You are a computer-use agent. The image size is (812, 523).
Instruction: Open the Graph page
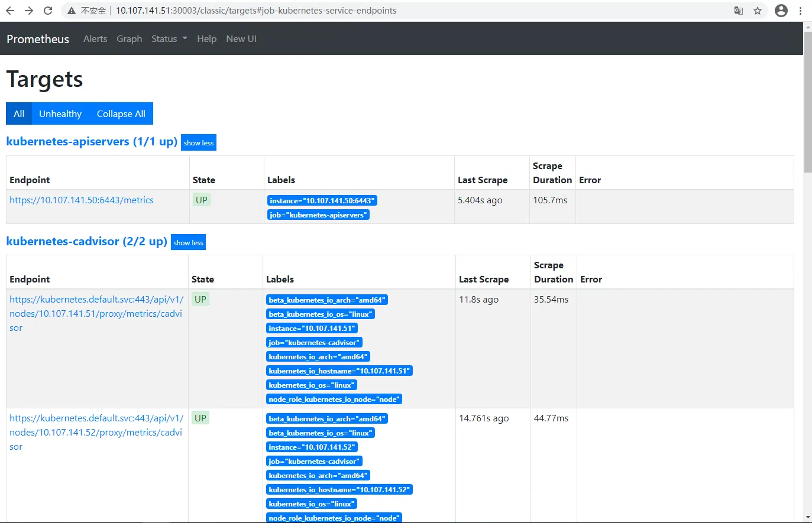click(x=129, y=39)
